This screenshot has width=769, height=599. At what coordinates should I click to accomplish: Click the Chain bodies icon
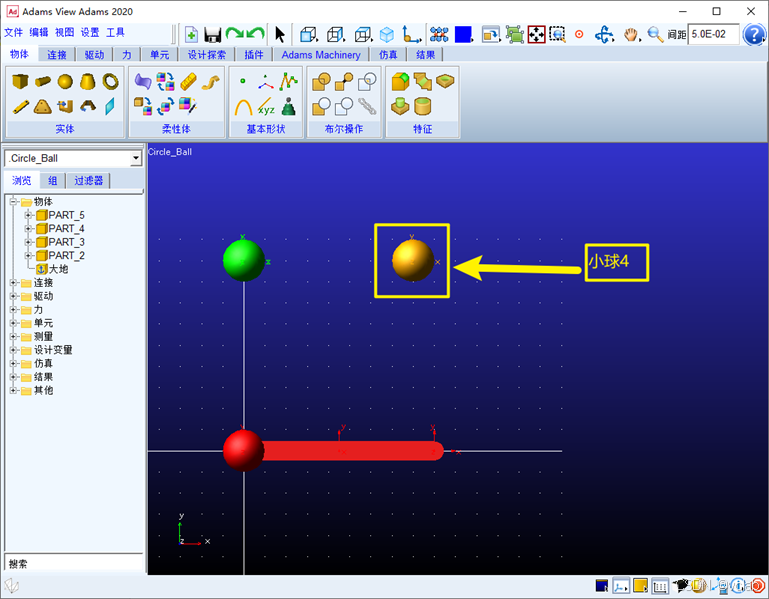coord(367,106)
